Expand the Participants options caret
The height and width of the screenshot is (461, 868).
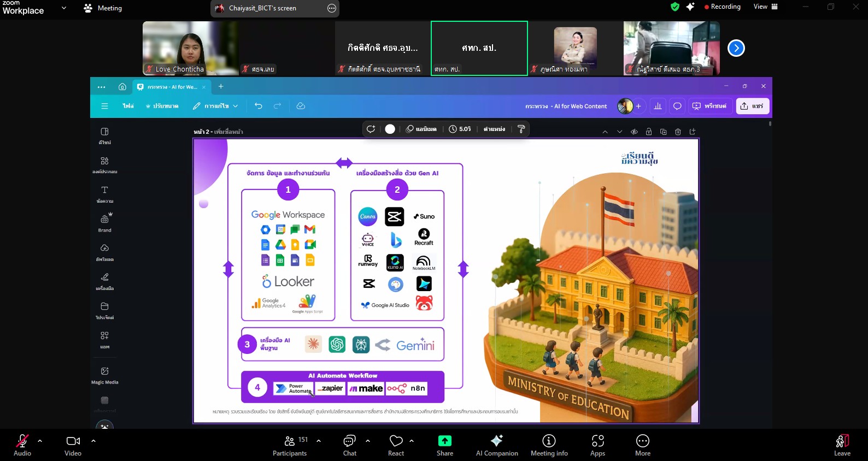[319, 441]
